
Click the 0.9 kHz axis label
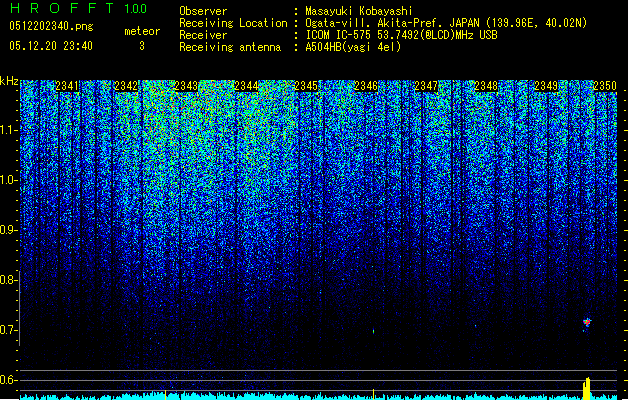(8, 230)
